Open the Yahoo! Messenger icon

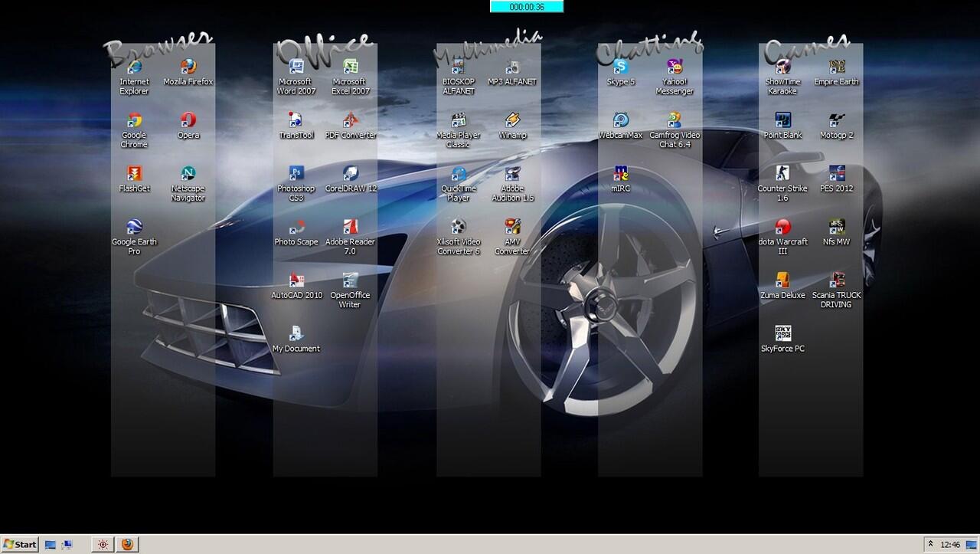click(675, 67)
